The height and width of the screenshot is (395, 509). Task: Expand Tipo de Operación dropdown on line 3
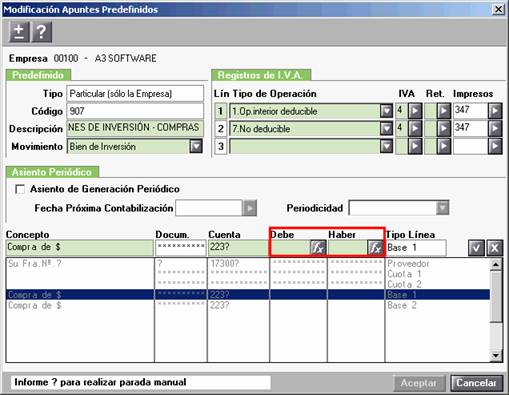point(386,146)
